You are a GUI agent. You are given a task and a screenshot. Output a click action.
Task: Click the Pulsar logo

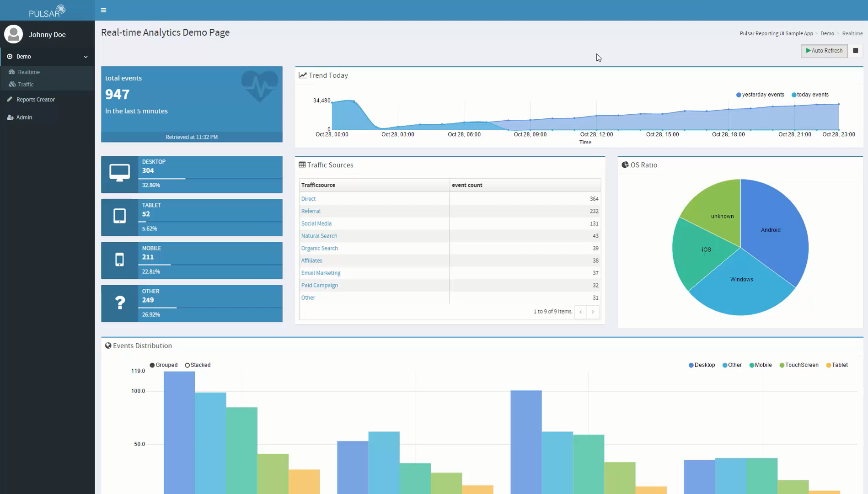[47, 11]
